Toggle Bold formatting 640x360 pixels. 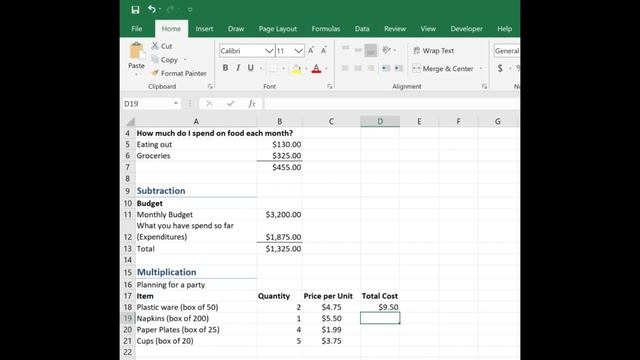[225, 68]
